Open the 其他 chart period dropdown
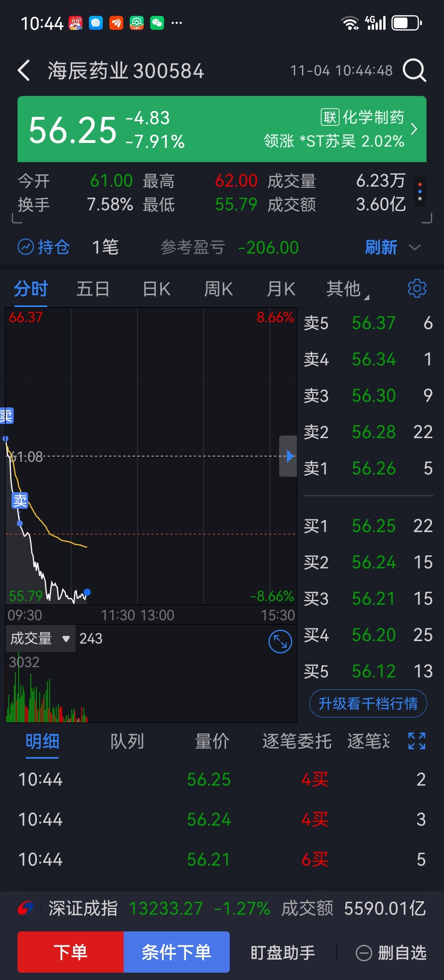This screenshot has height=980, width=444. pyautogui.click(x=347, y=289)
